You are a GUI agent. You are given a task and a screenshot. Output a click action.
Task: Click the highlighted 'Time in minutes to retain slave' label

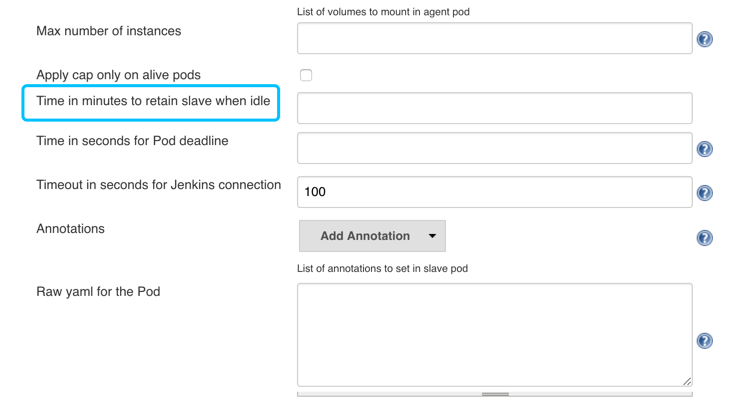(153, 101)
